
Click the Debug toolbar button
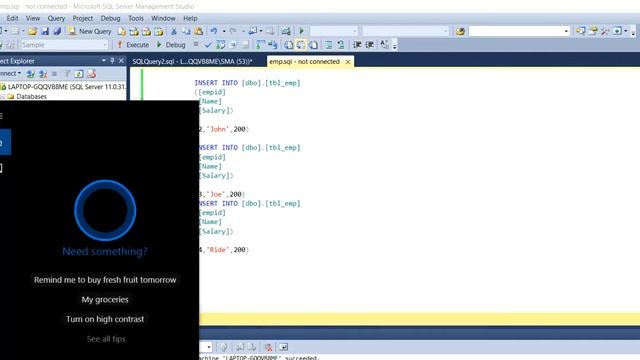pyautogui.click(x=171, y=45)
